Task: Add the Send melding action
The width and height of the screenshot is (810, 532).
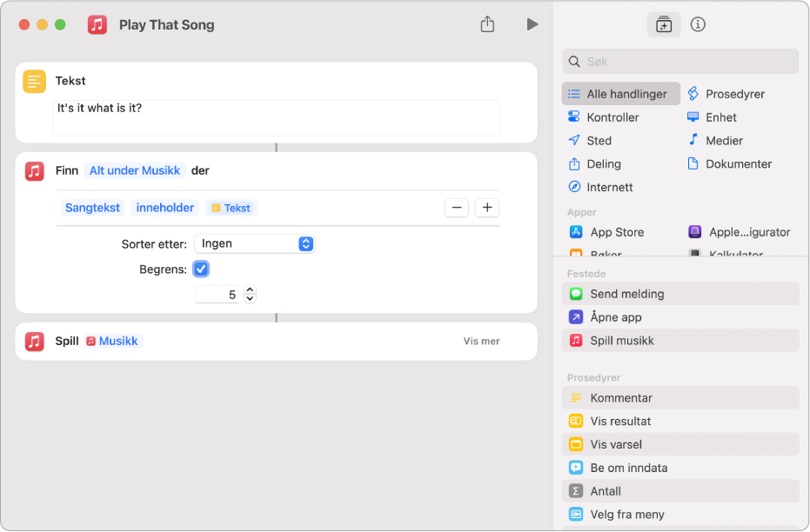Action: click(x=680, y=294)
